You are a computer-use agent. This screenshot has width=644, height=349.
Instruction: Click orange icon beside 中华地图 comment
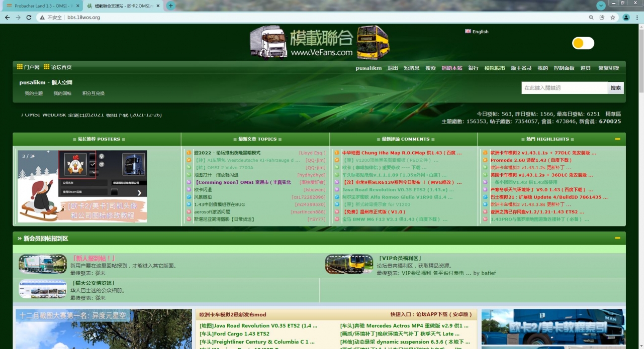pos(337,153)
